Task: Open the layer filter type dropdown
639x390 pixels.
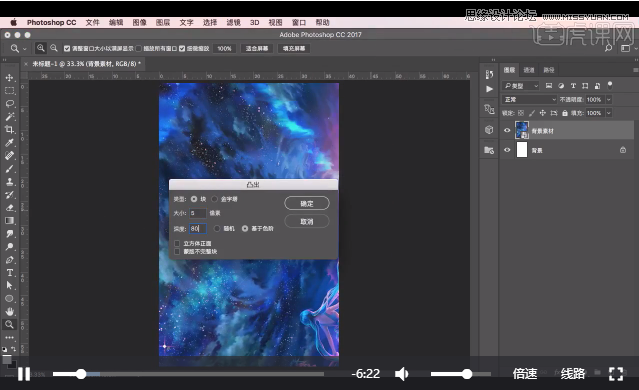Action: (x=521, y=86)
